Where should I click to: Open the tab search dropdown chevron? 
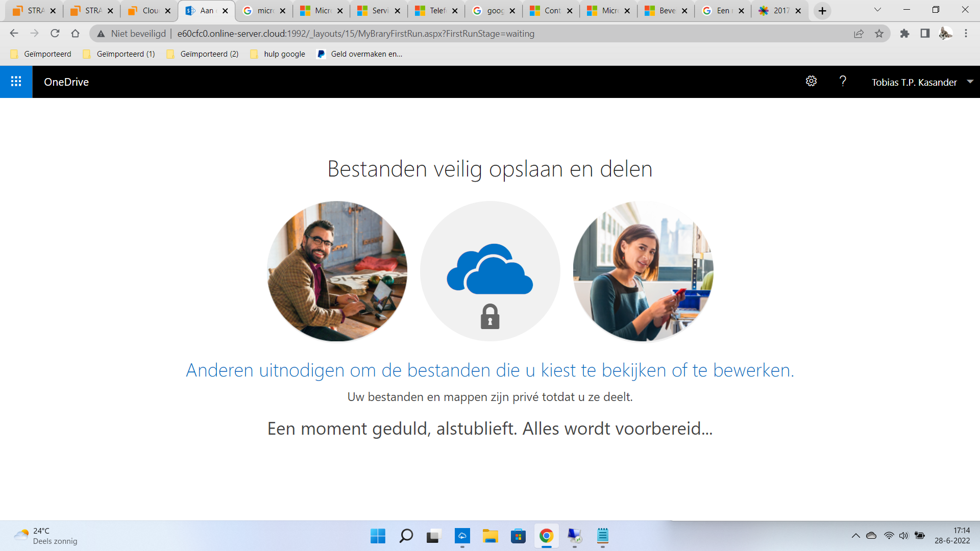pos(877,10)
